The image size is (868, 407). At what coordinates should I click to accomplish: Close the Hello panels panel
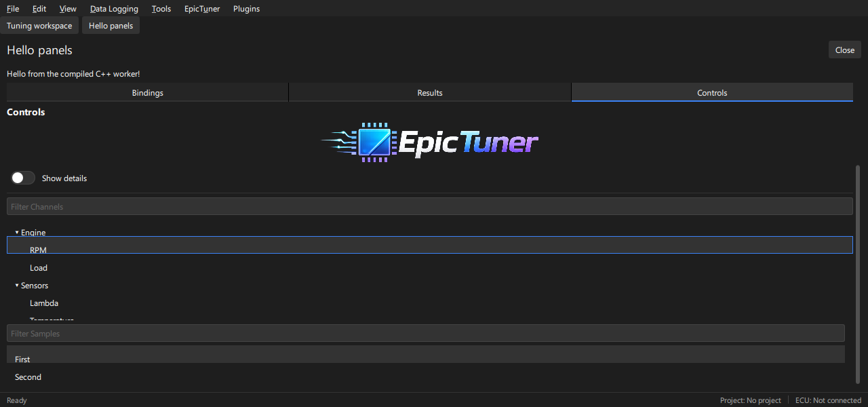point(845,50)
